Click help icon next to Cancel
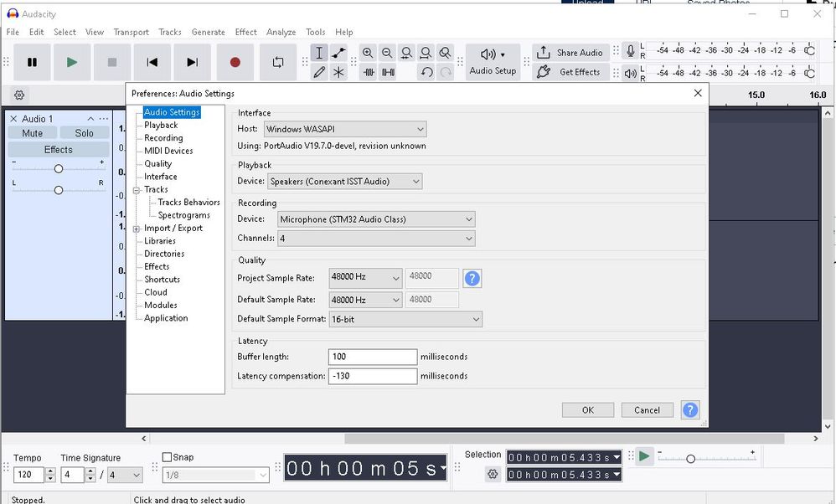The width and height of the screenshot is (836, 504). (690, 409)
